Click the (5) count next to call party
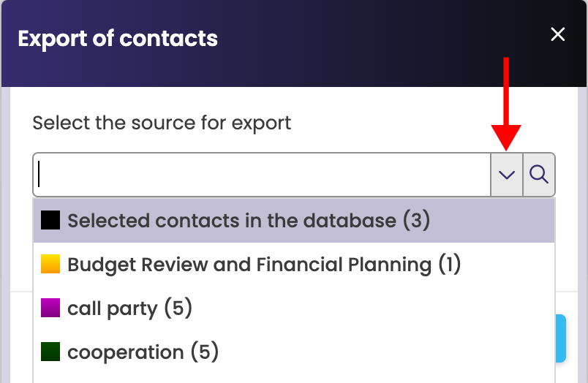 tap(178, 308)
